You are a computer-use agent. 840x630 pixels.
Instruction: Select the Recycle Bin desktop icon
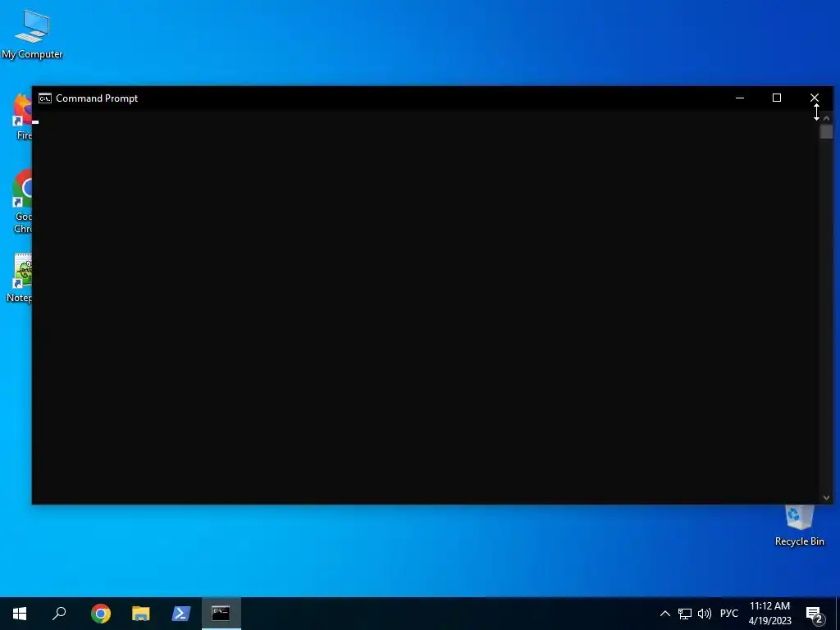click(799, 526)
